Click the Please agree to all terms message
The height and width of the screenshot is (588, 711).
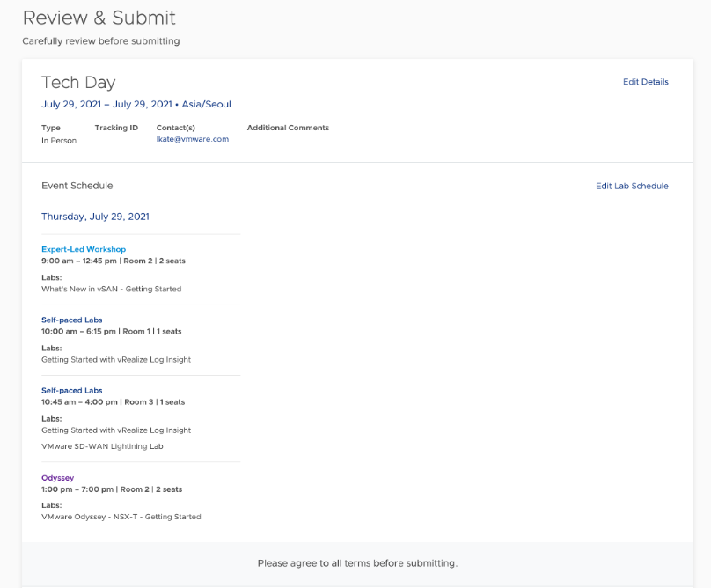click(x=357, y=563)
